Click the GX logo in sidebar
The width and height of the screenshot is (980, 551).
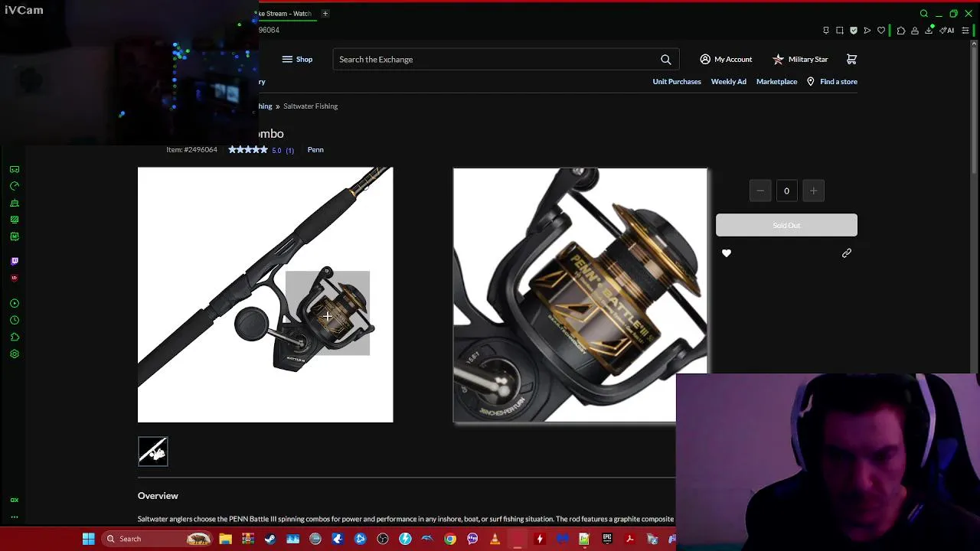[15, 500]
